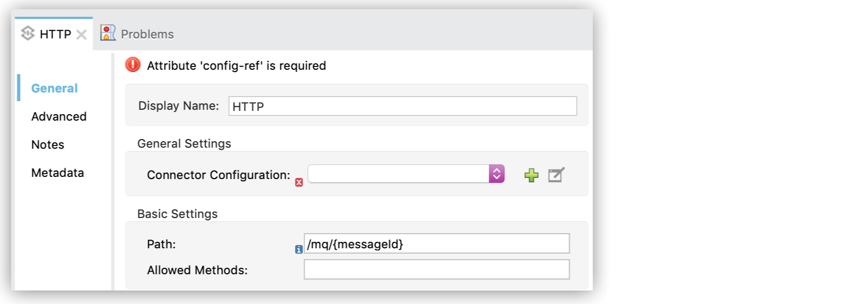Focus the Display Name text field
Image resolution: width=868 pixels, height=304 pixels.
pyautogui.click(x=402, y=106)
